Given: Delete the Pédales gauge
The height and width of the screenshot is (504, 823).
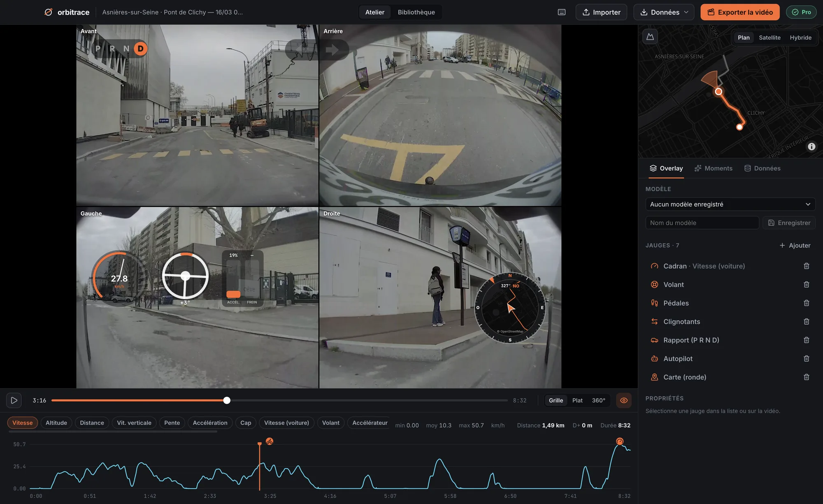Looking at the screenshot, I should click(807, 303).
